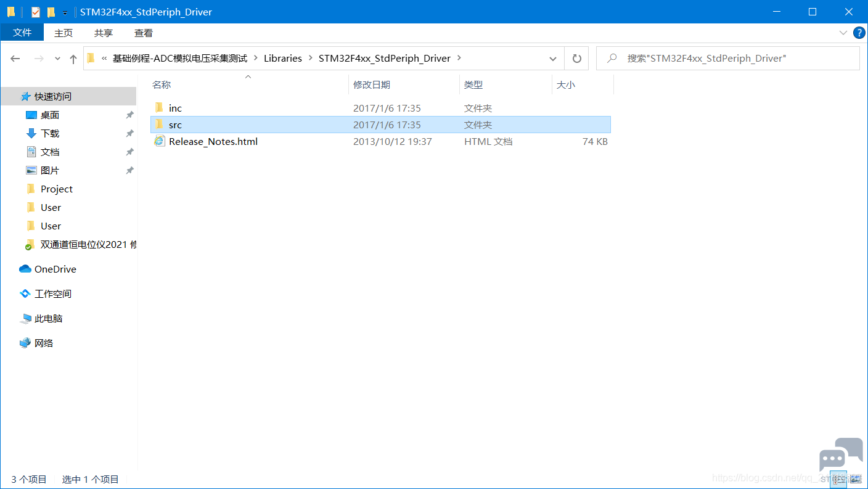Click the Release_Notes.html file name
This screenshot has height=489, width=868.
click(x=213, y=142)
